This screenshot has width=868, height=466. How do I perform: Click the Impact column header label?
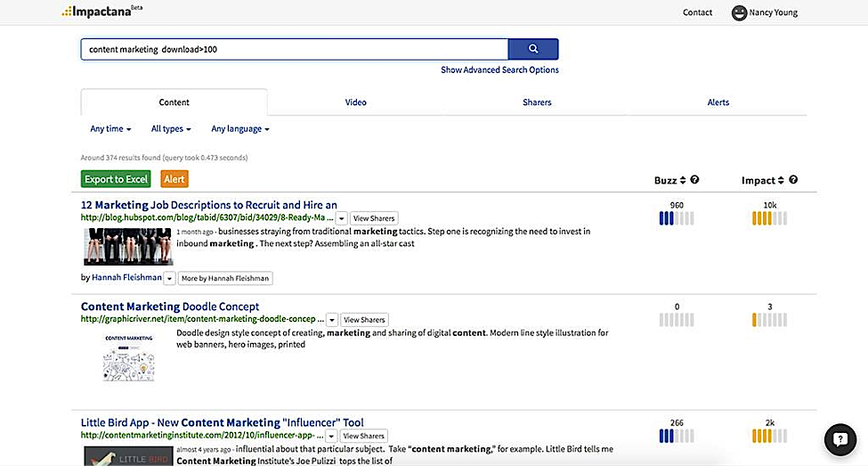(758, 180)
